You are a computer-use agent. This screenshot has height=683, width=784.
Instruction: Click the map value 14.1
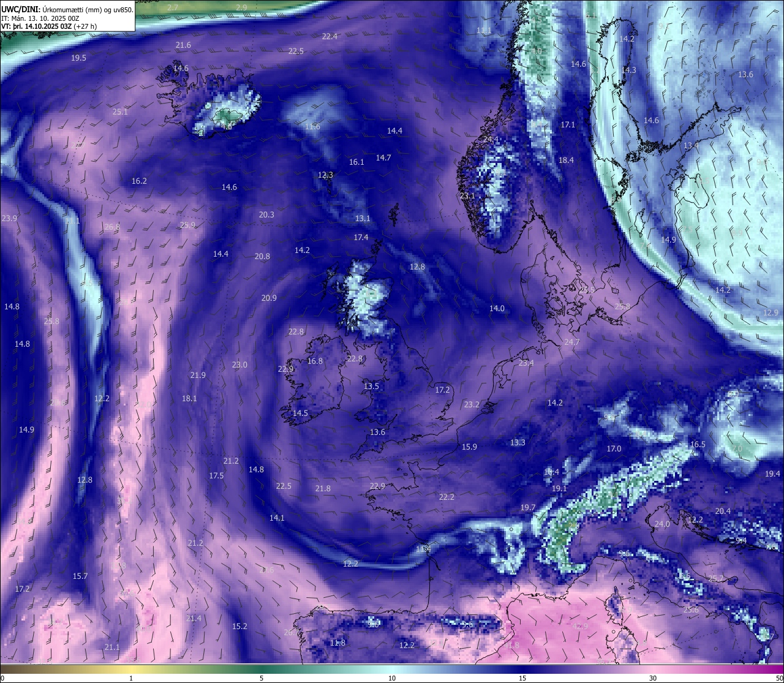click(x=277, y=518)
